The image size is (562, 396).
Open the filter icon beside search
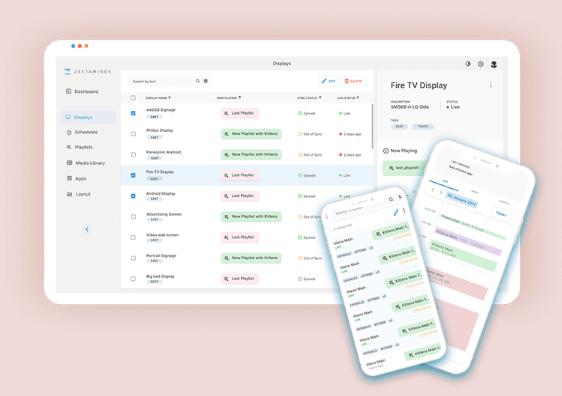point(206,81)
